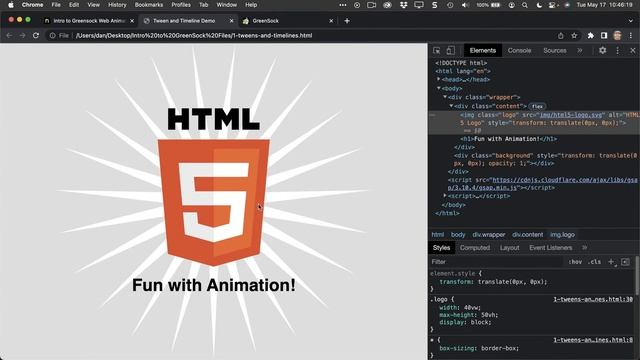Image resolution: width=640 pixels, height=360 pixels.
Task: Select the Styles tab
Action: point(441,248)
